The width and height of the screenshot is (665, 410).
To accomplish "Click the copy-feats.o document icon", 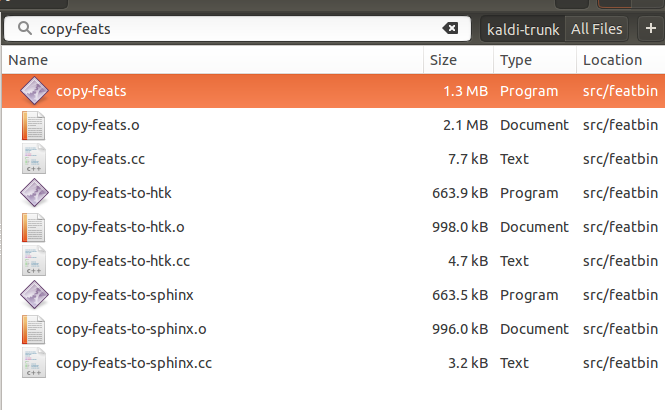I will 34,125.
